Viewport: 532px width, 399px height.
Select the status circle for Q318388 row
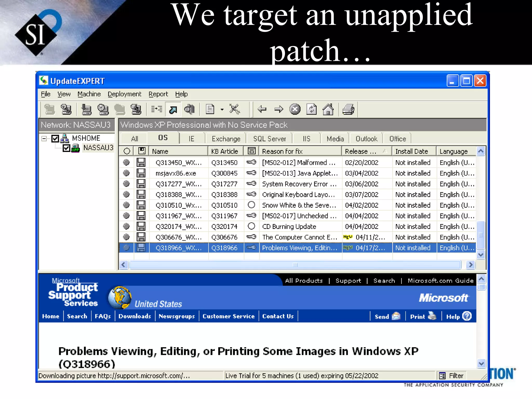pos(126,194)
